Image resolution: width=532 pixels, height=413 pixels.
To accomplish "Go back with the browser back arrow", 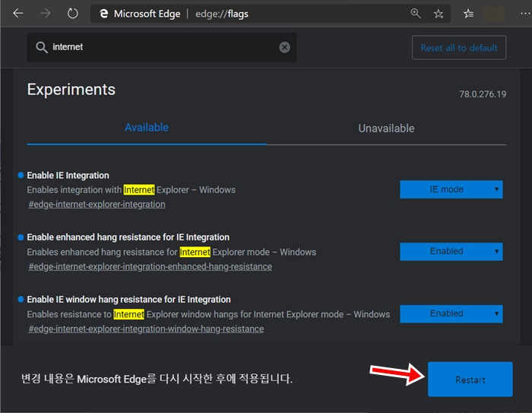I will (x=18, y=14).
